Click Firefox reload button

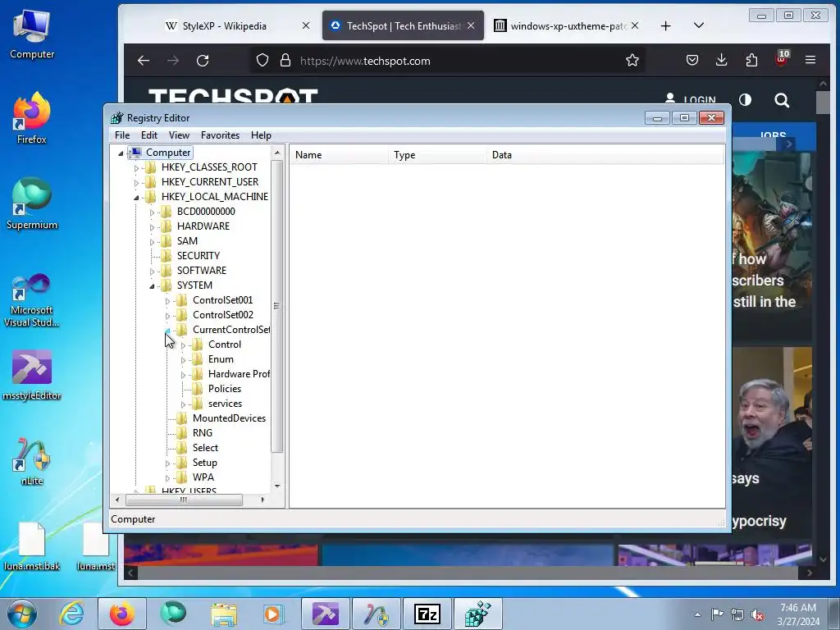pos(203,61)
